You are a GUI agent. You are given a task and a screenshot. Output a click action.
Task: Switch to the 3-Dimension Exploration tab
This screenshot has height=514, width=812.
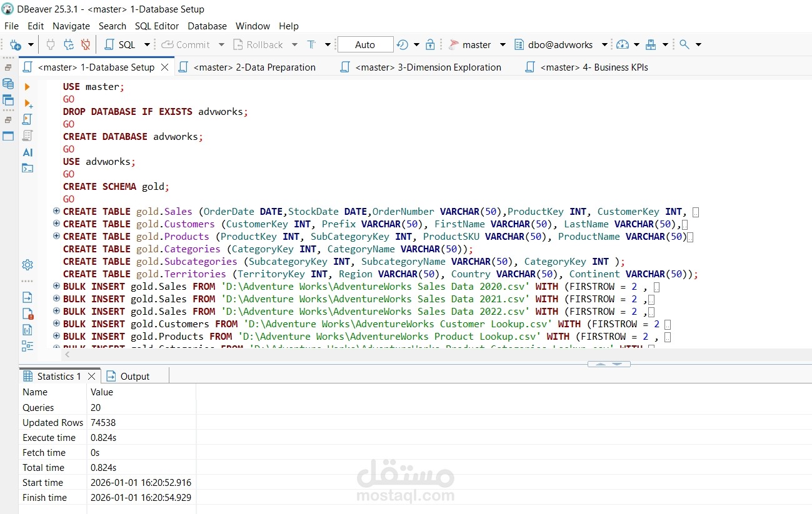point(420,67)
